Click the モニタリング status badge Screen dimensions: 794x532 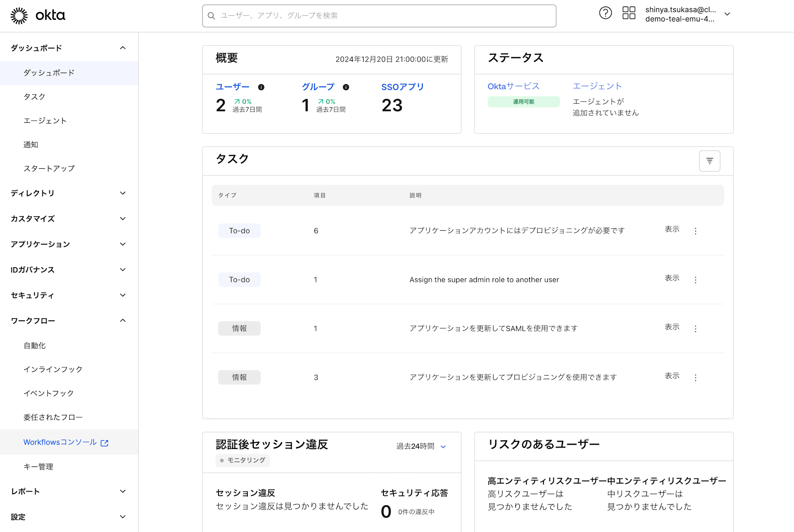243,460
